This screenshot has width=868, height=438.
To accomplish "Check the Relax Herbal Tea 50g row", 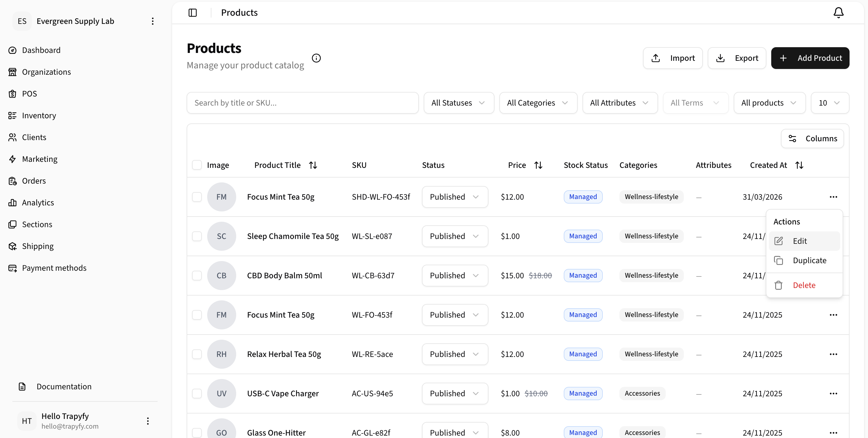I will (197, 354).
